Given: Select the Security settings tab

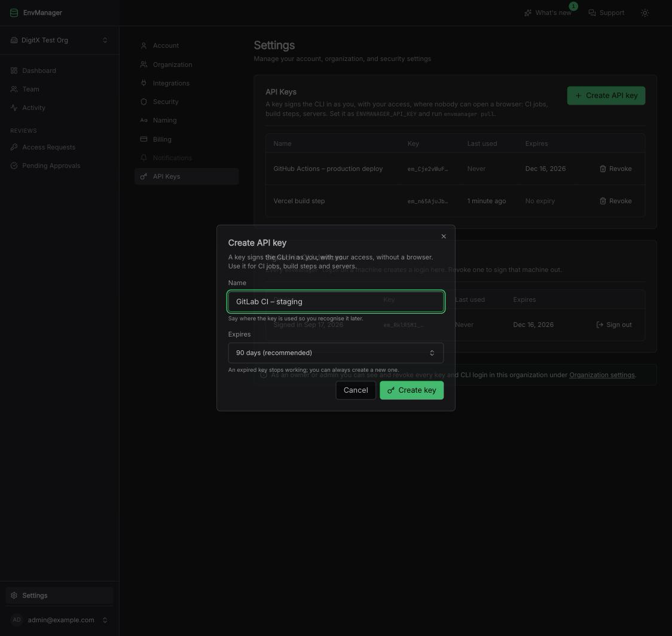Looking at the screenshot, I should [187, 102].
